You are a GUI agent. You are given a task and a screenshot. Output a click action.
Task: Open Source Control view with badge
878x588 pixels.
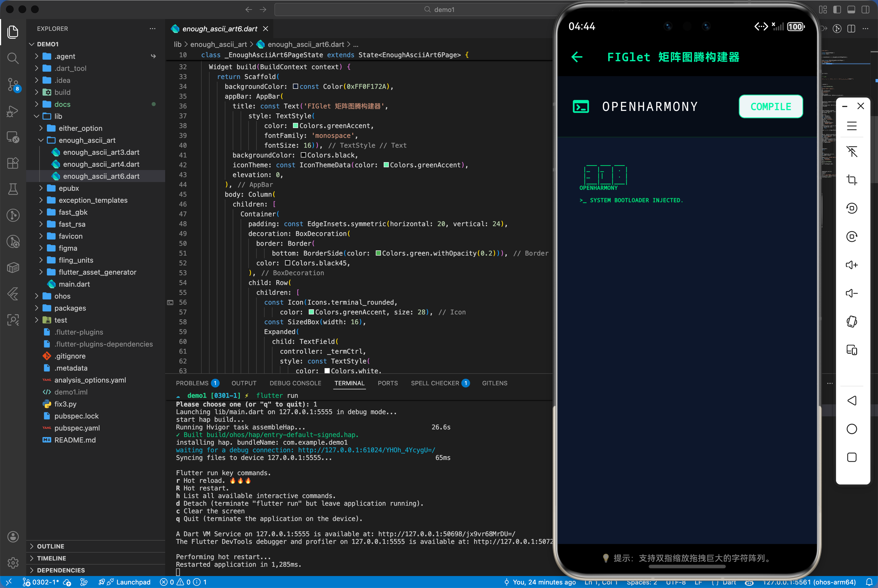pos(13,84)
